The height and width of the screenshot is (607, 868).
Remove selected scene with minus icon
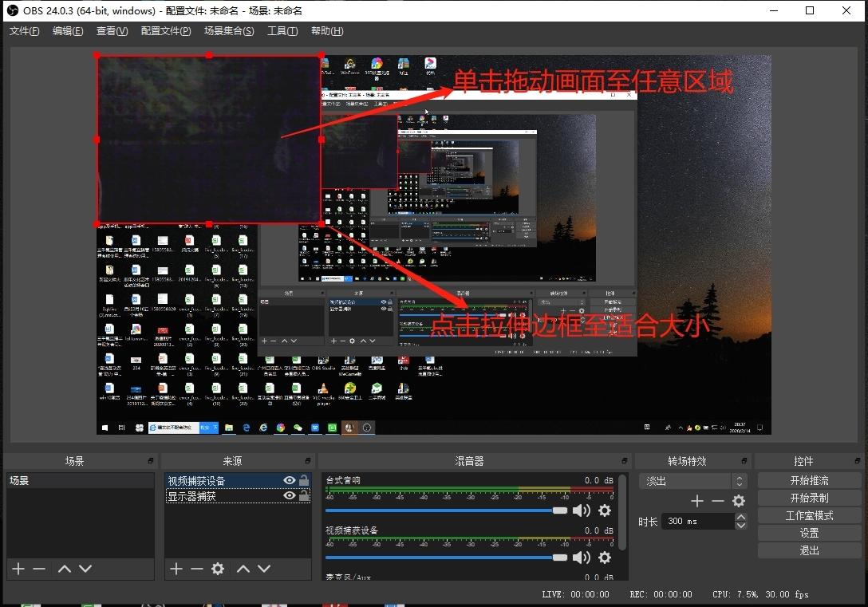click(39, 569)
